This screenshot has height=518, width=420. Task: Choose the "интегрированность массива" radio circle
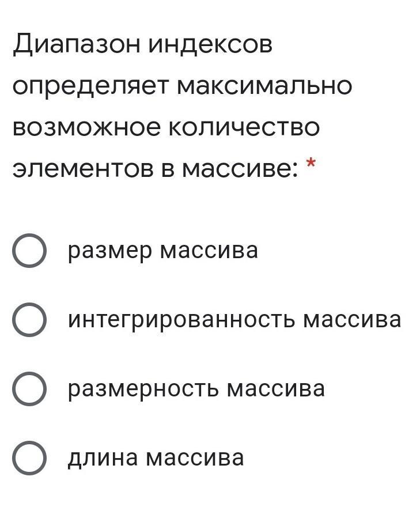pos(29,320)
